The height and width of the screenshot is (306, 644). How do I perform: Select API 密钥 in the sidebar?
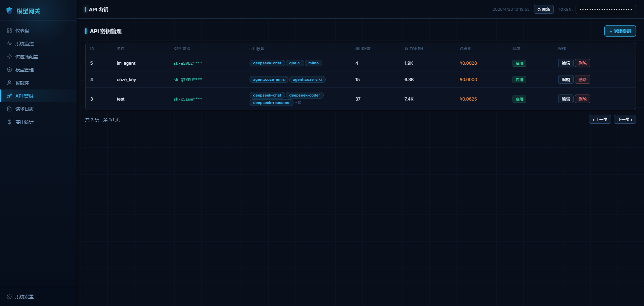coord(38,96)
